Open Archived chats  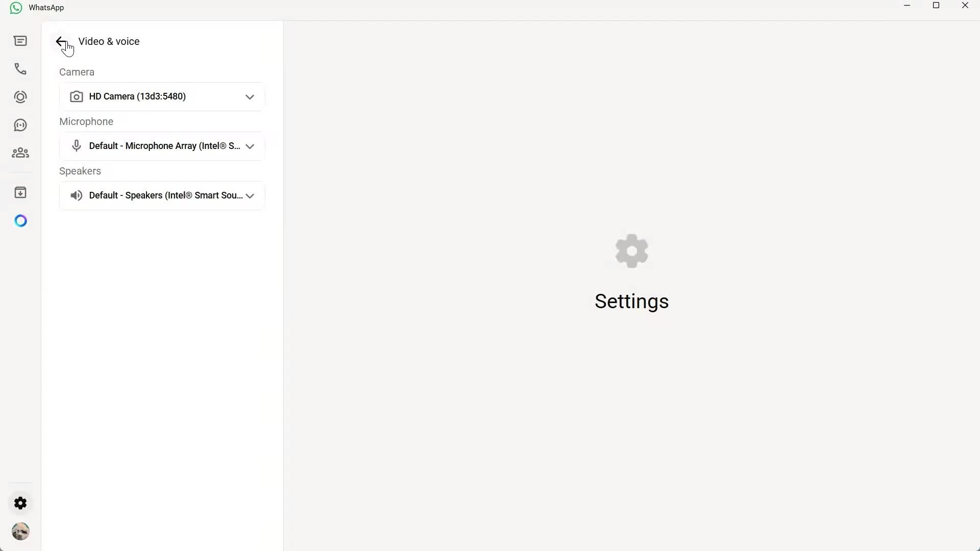pyautogui.click(x=20, y=192)
